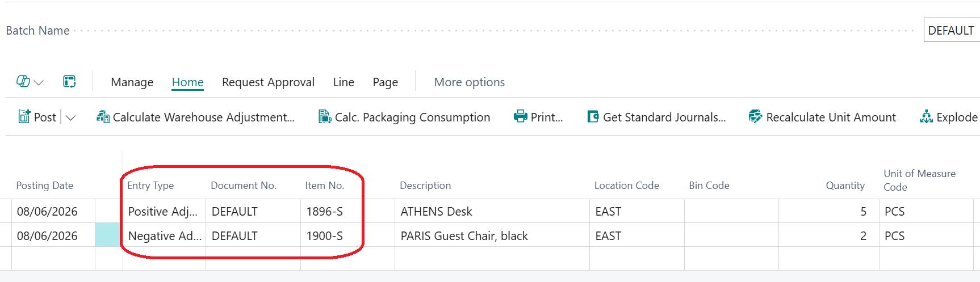Open the Manage menu

(132, 82)
